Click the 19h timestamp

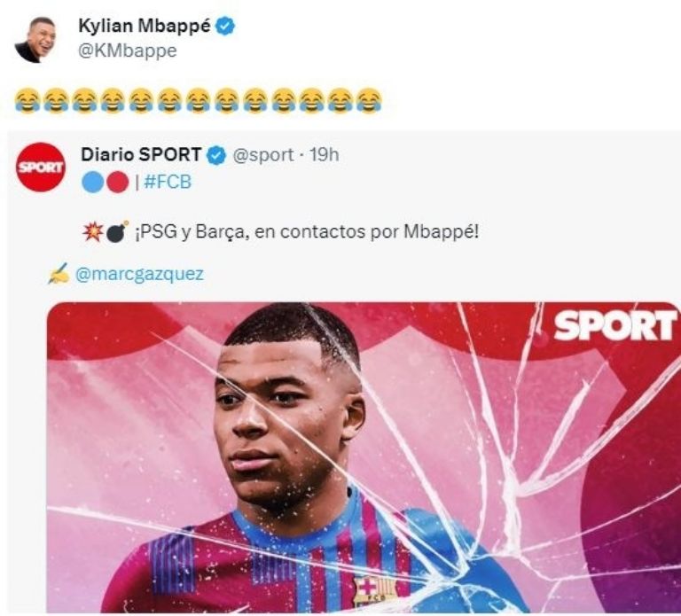pyautogui.click(x=324, y=154)
